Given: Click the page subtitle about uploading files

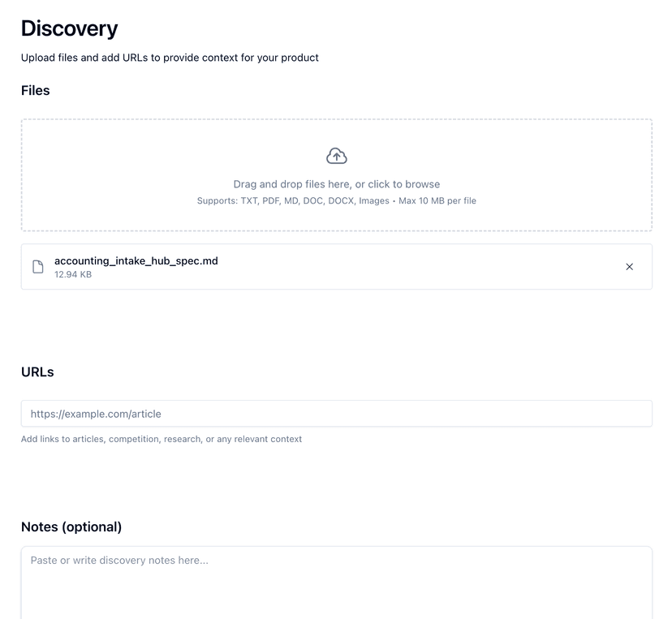Looking at the screenshot, I should point(170,58).
